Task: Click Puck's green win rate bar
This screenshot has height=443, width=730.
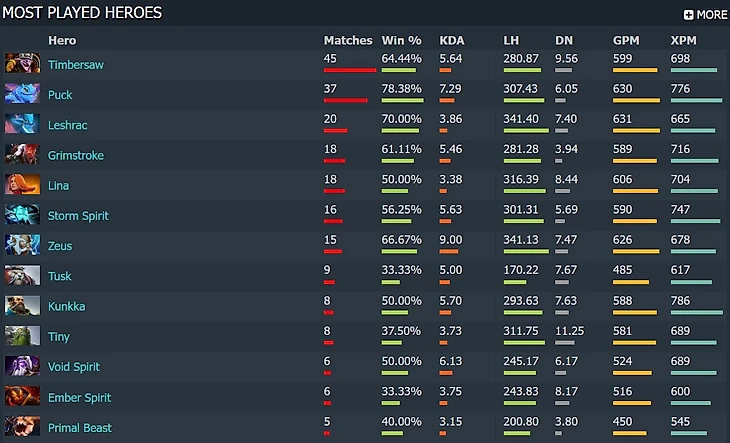Action: pyautogui.click(x=403, y=101)
